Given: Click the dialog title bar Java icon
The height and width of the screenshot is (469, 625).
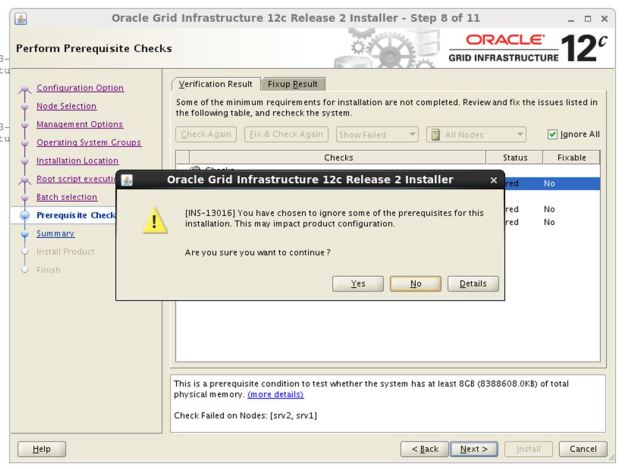Looking at the screenshot, I should 127,180.
